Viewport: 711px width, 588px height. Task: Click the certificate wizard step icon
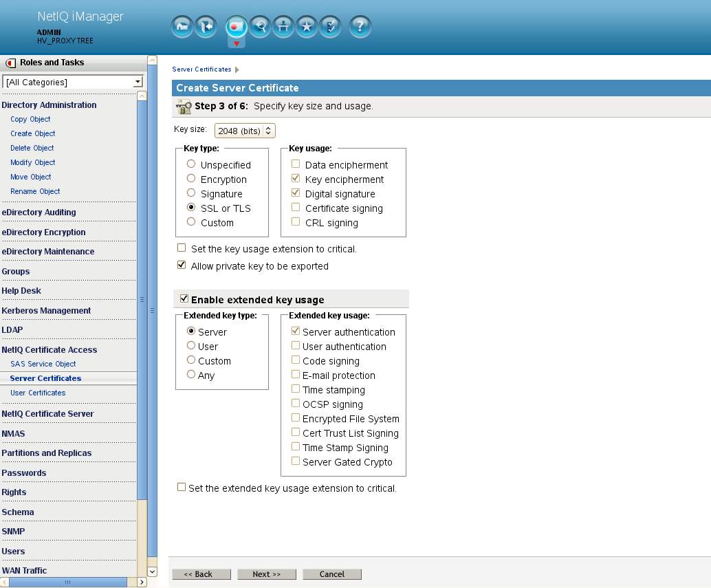pos(184,107)
